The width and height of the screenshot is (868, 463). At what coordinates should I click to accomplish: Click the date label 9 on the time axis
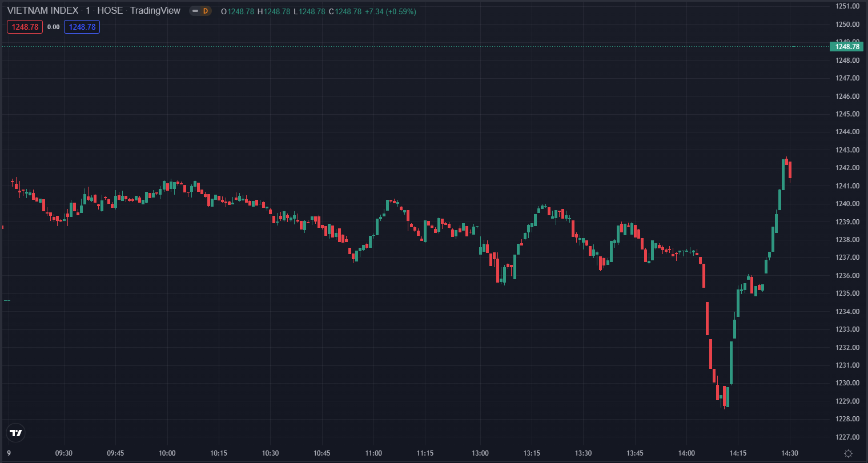coord(9,453)
